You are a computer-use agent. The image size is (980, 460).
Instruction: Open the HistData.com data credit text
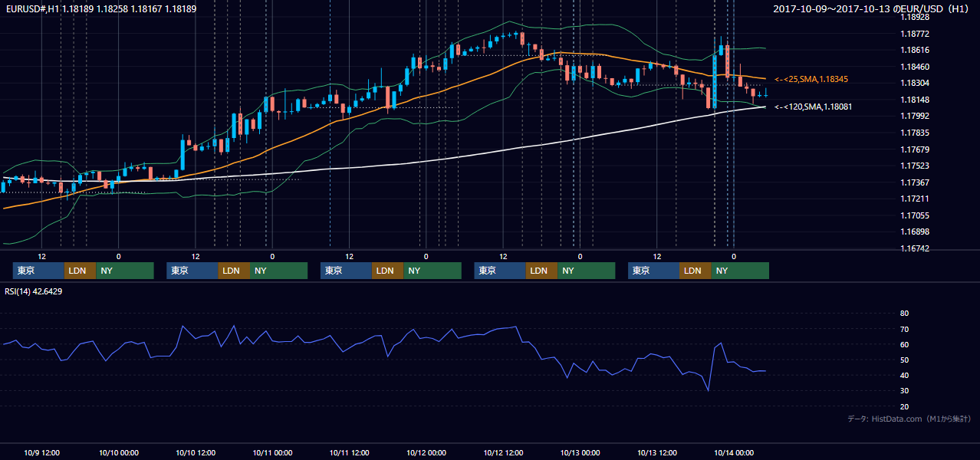pyautogui.click(x=909, y=419)
